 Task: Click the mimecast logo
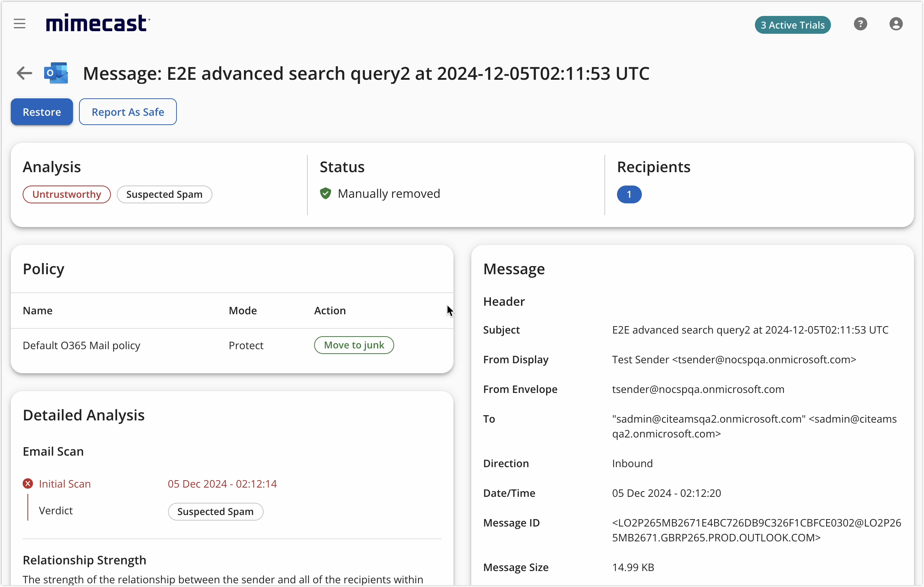click(98, 23)
